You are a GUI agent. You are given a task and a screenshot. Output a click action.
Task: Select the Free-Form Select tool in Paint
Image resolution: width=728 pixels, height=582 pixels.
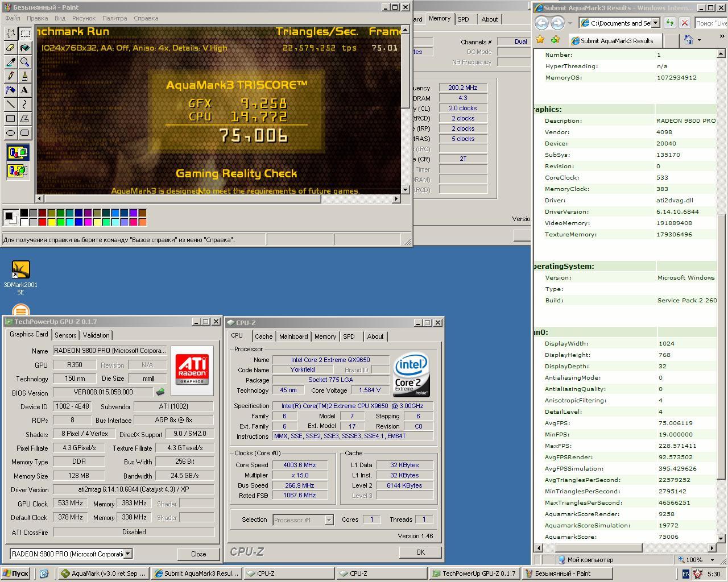(11, 34)
